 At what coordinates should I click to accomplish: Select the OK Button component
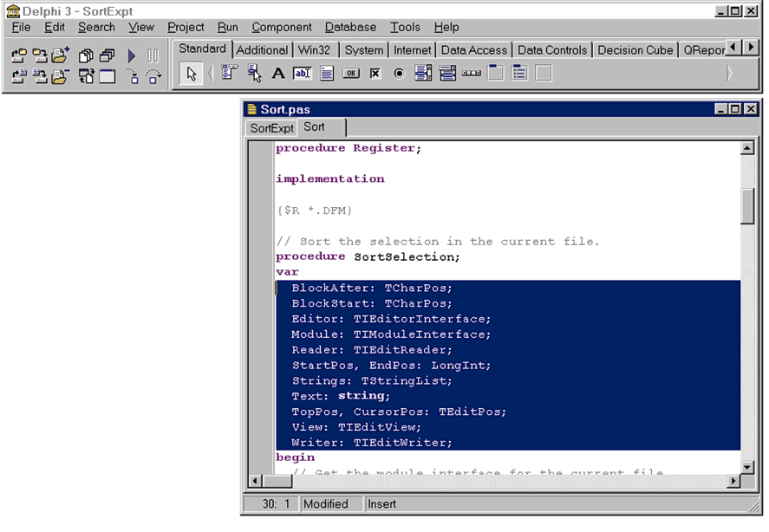point(351,74)
